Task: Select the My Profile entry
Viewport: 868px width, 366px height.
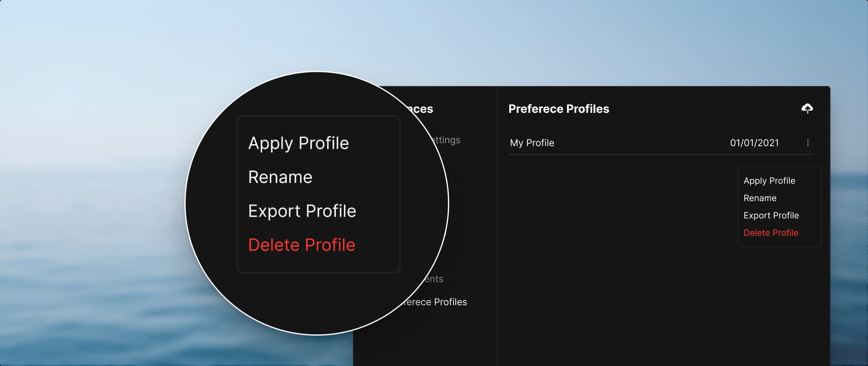Action: 532,143
